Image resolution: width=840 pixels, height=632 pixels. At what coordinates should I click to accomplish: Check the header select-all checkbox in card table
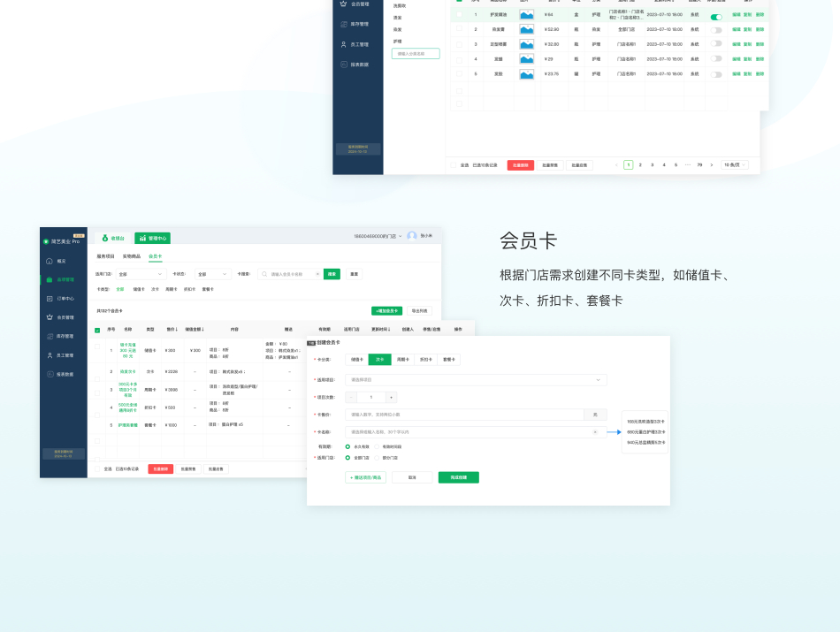click(97, 330)
